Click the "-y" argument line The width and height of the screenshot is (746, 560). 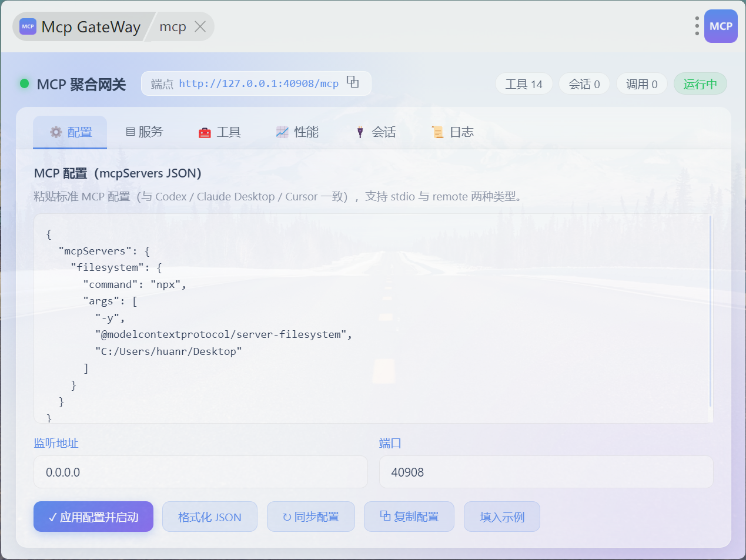tap(110, 318)
